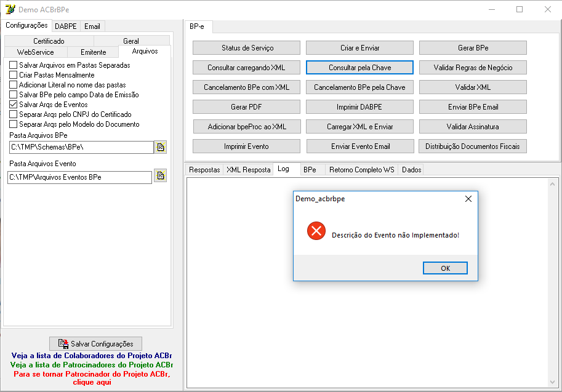This screenshot has height=392, width=562.
Task: Click the Demo ACBrBPe app icon in the title bar
Action: click(10, 9)
